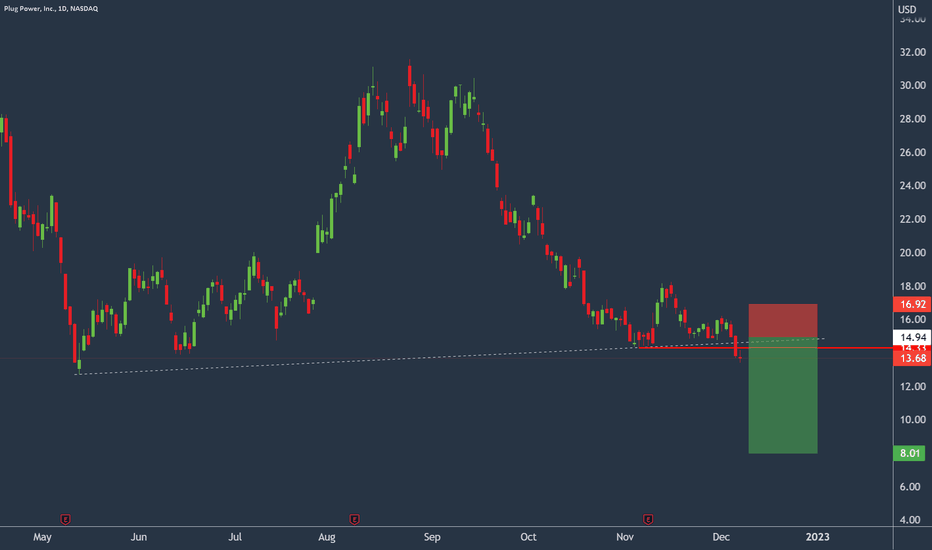
Task: Click the Sep label on the time axis
Action: [x=432, y=538]
